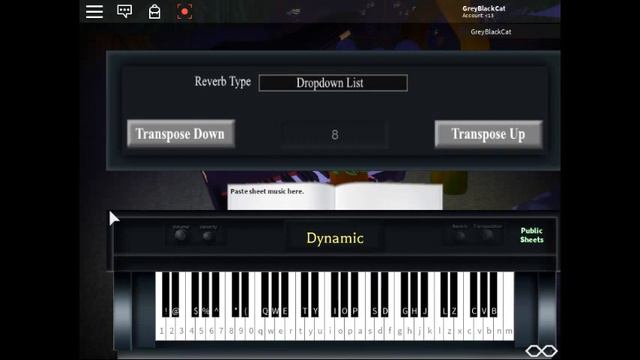Play the black key labeled S
Screen dimensions: 640x360
coord(374,294)
